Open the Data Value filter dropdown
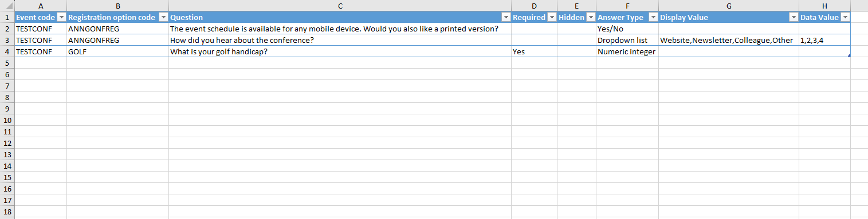868x219 pixels. click(x=845, y=18)
